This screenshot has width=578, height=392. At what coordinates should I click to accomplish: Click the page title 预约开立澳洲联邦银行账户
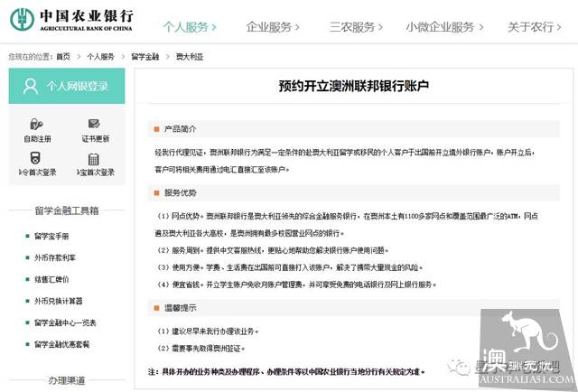point(353,86)
